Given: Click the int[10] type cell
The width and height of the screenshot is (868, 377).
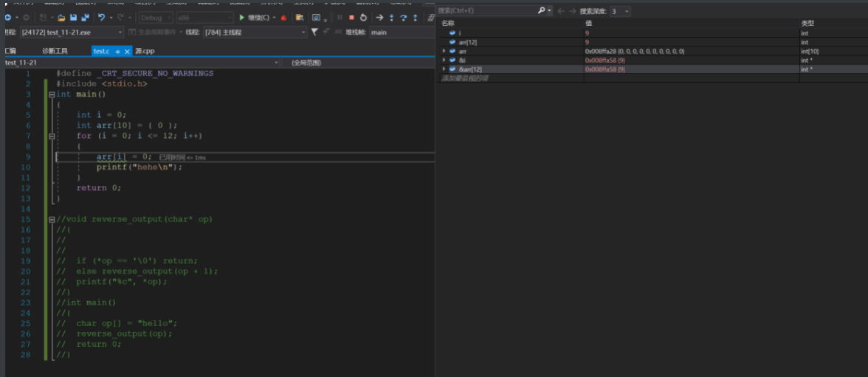Looking at the screenshot, I should click(810, 51).
